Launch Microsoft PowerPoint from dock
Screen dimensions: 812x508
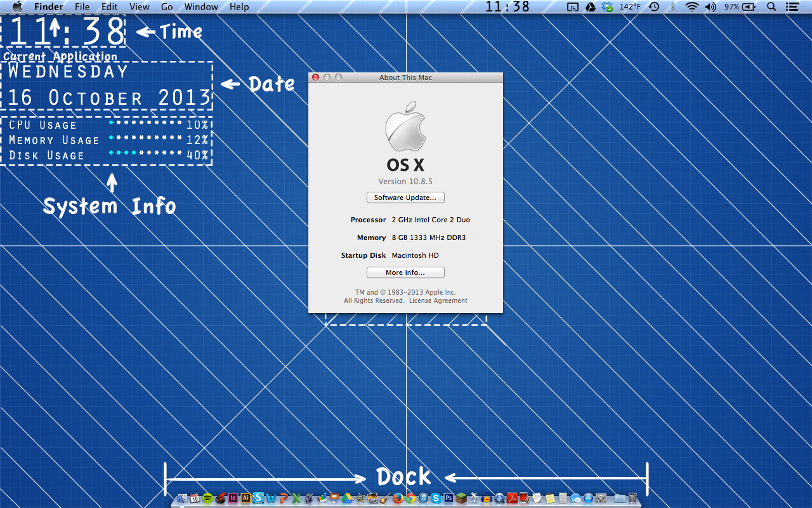click(x=284, y=498)
